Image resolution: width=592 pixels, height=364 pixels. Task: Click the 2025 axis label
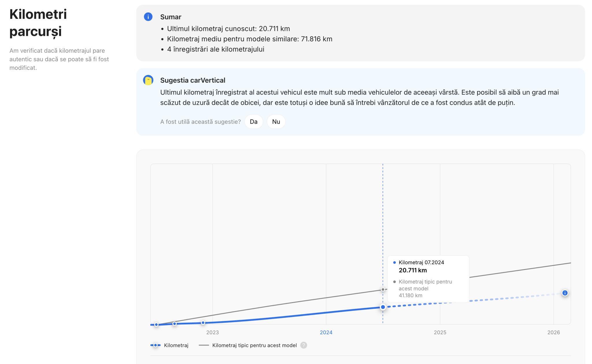[440, 332]
